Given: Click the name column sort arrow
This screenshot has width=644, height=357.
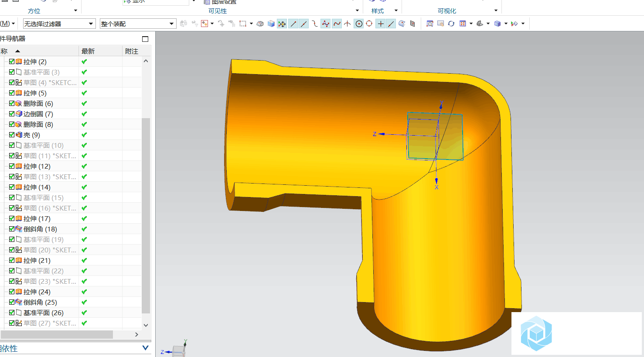Looking at the screenshot, I should point(17,51).
